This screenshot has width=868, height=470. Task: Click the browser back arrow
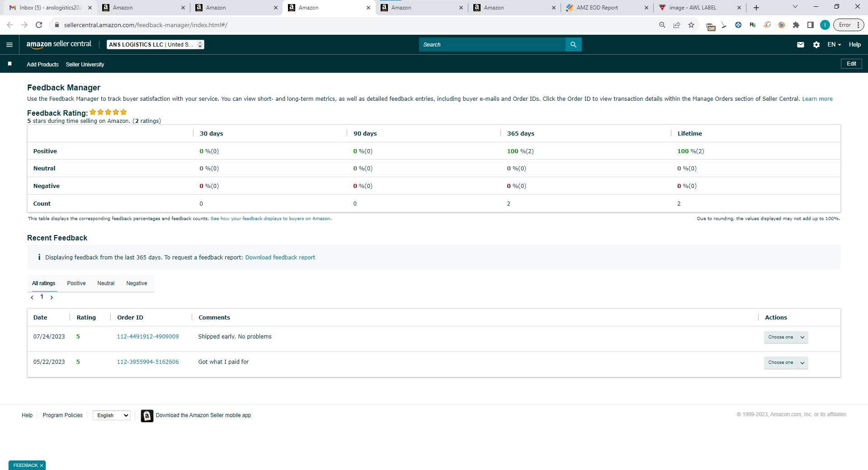click(10, 25)
